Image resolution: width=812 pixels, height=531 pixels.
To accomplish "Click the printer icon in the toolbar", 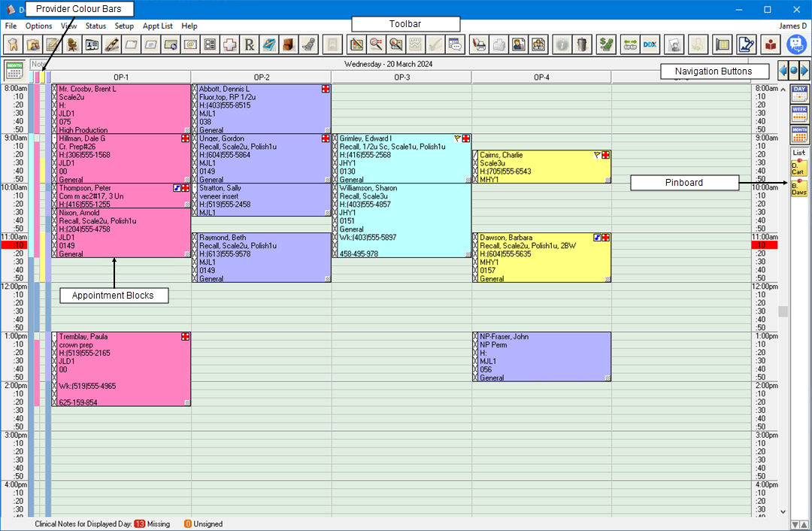I will click(x=478, y=44).
